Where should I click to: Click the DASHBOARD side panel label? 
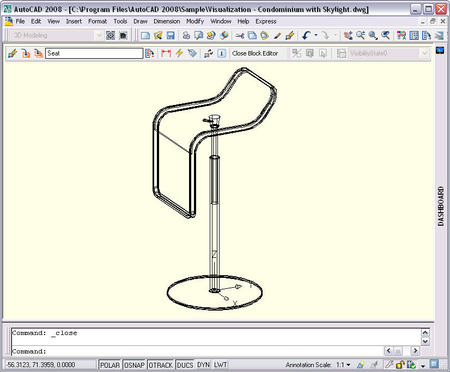click(x=441, y=206)
